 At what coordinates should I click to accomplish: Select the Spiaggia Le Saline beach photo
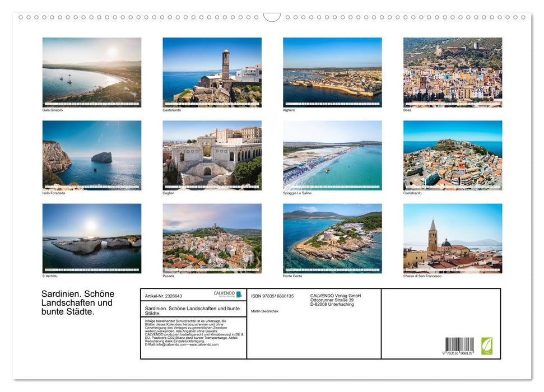332,155
